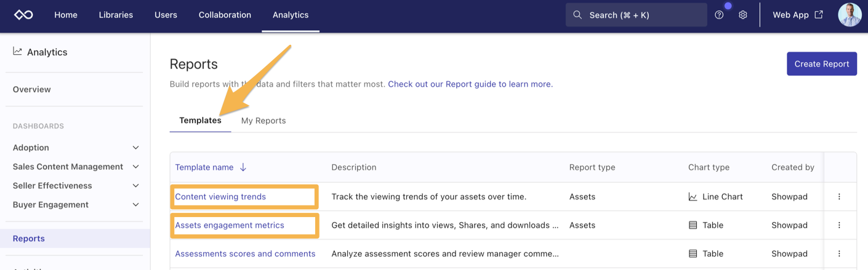Click the Create Report button
868x270 pixels.
821,64
